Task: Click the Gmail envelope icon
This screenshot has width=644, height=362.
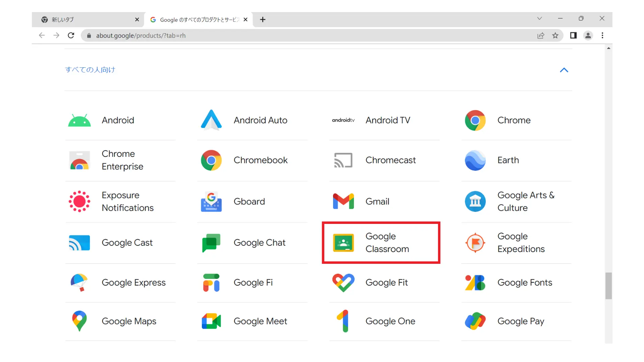Action: click(x=343, y=201)
